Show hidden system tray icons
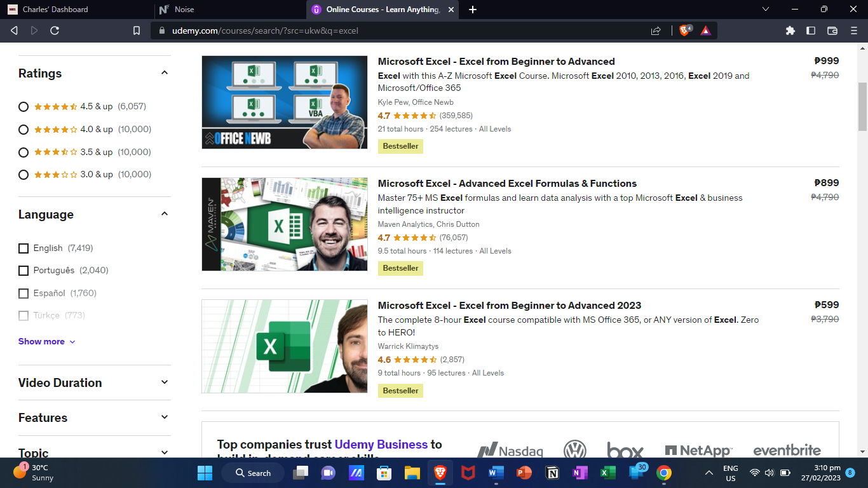Viewport: 868px width, 488px height. click(709, 473)
